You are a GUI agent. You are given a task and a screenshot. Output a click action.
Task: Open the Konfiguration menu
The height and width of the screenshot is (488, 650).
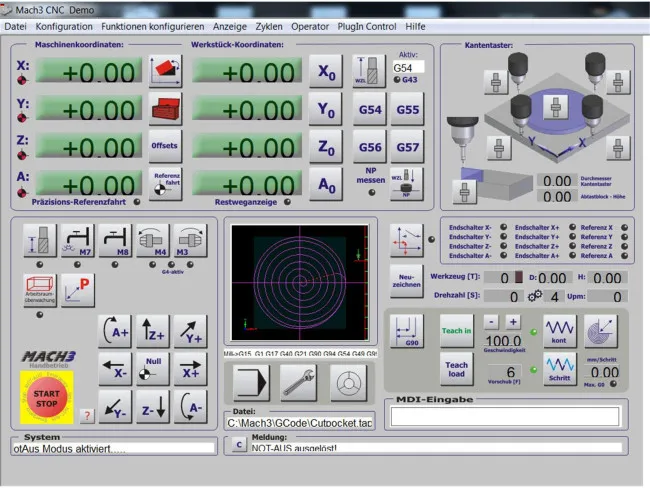pyautogui.click(x=63, y=25)
